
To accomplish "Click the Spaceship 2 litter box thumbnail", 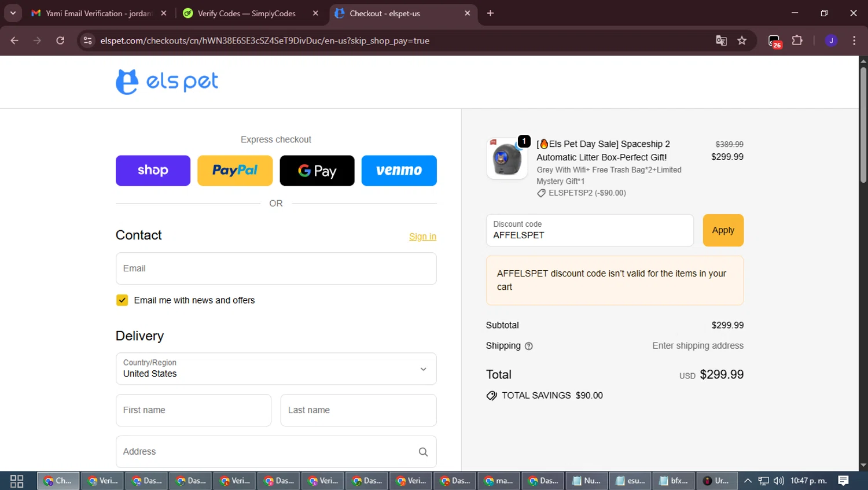I will [507, 159].
